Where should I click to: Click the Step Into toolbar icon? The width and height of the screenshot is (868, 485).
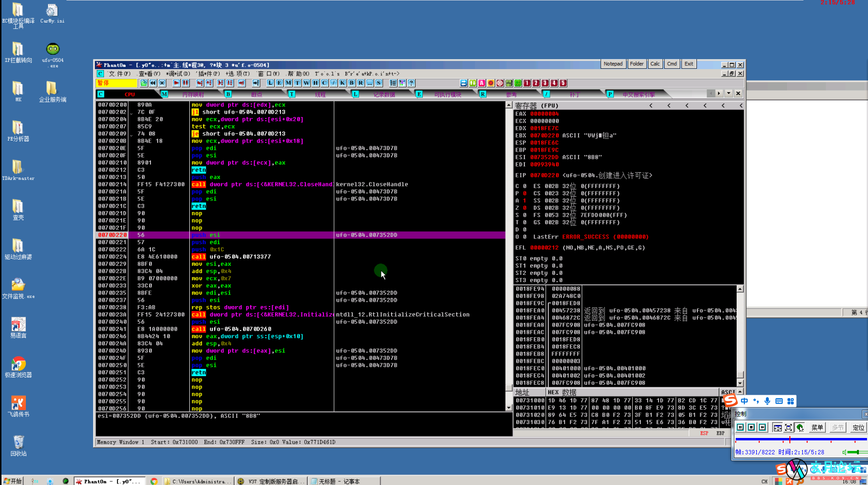[x=199, y=83]
